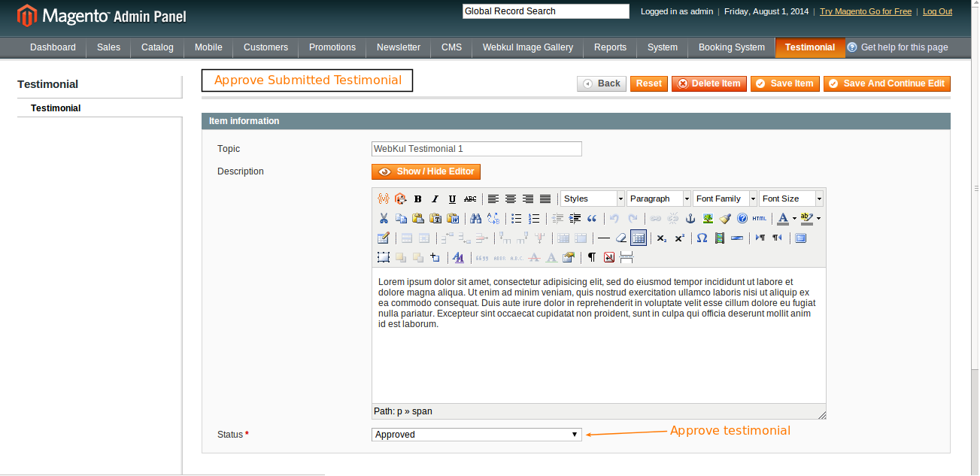Open the Paragraph format dropdown
The image size is (980, 476).
(659, 199)
